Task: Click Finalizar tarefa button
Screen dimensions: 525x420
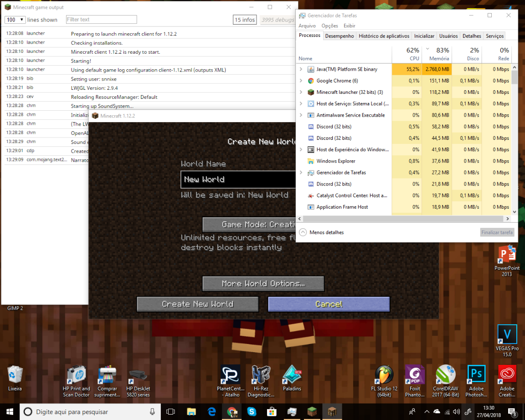Action: (x=497, y=232)
